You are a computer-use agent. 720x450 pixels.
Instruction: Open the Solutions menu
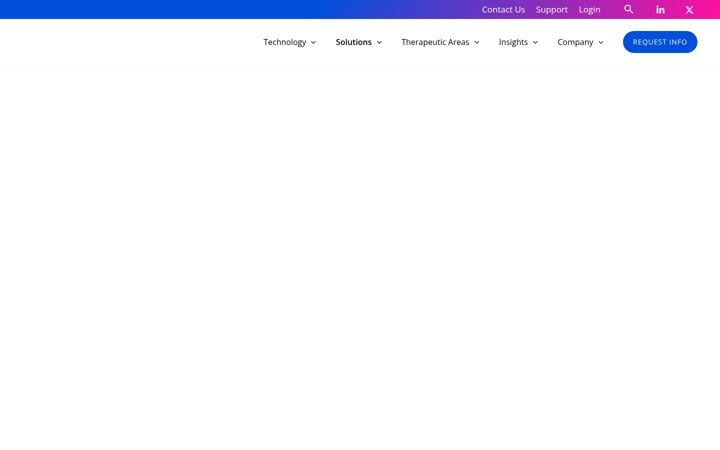click(x=354, y=42)
